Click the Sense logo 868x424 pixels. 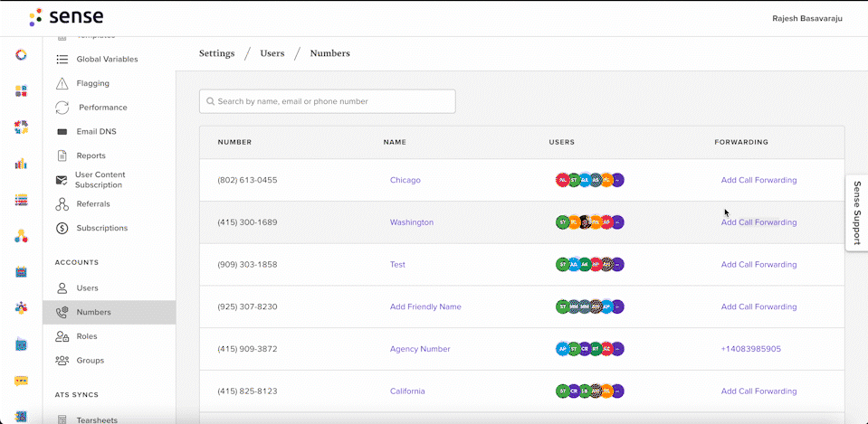click(x=66, y=17)
